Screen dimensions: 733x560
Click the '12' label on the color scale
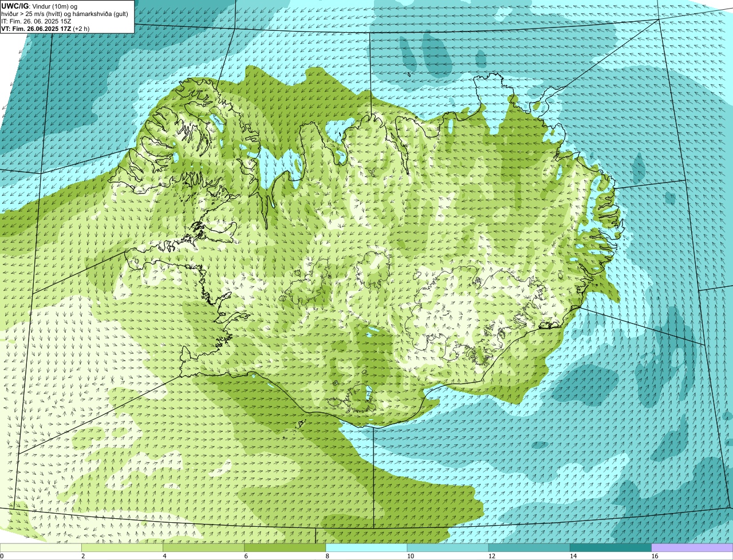[491, 556]
